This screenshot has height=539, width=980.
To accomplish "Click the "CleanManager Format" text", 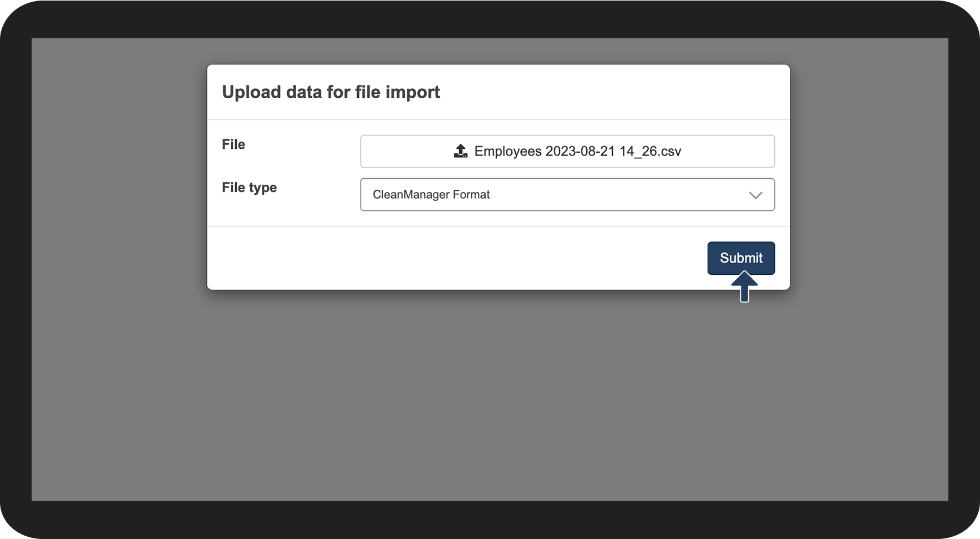I will (431, 195).
